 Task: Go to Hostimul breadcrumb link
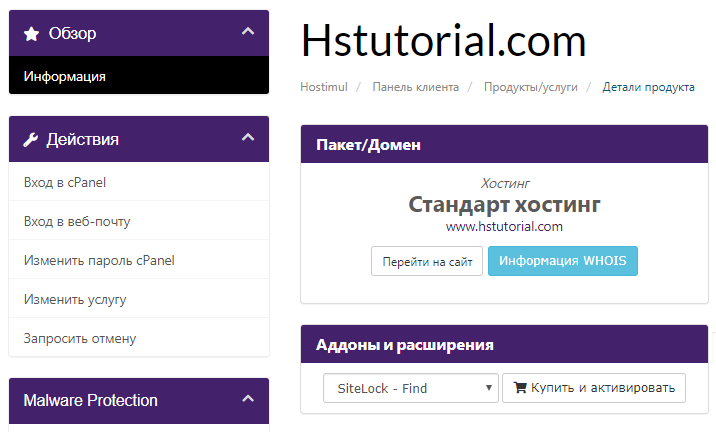(322, 88)
